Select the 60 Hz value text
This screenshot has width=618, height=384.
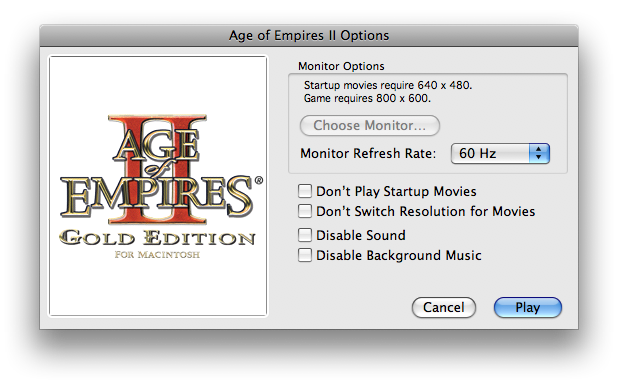pyautogui.click(x=477, y=153)
